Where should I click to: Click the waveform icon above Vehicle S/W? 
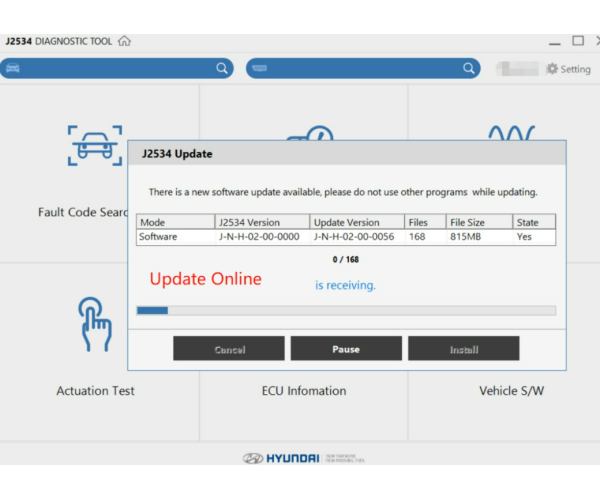point(511,132)
